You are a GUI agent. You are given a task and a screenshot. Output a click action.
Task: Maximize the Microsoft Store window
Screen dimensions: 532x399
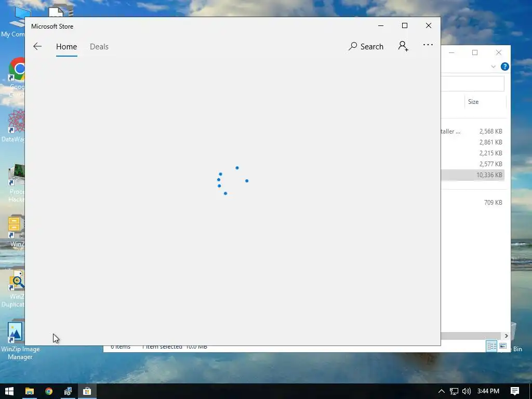[404, 26]
